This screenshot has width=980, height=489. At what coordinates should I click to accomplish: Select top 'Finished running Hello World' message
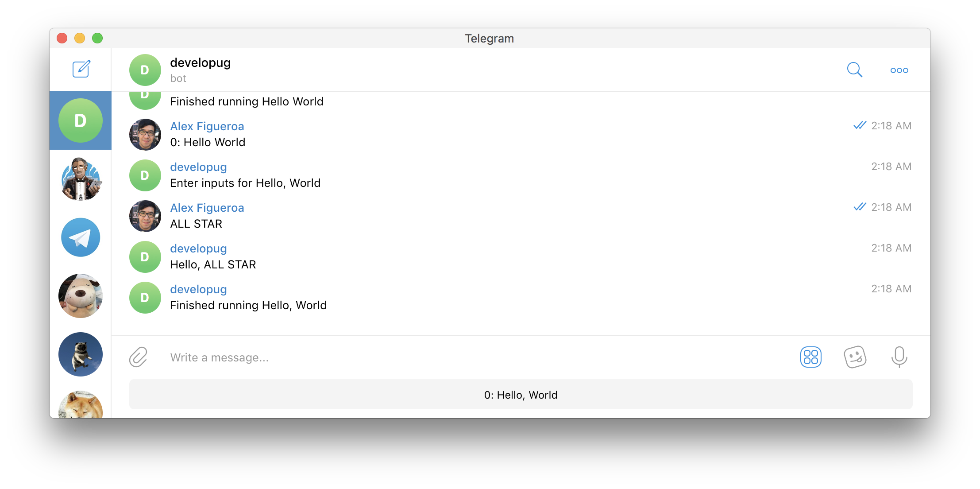(x=247, y=101)
